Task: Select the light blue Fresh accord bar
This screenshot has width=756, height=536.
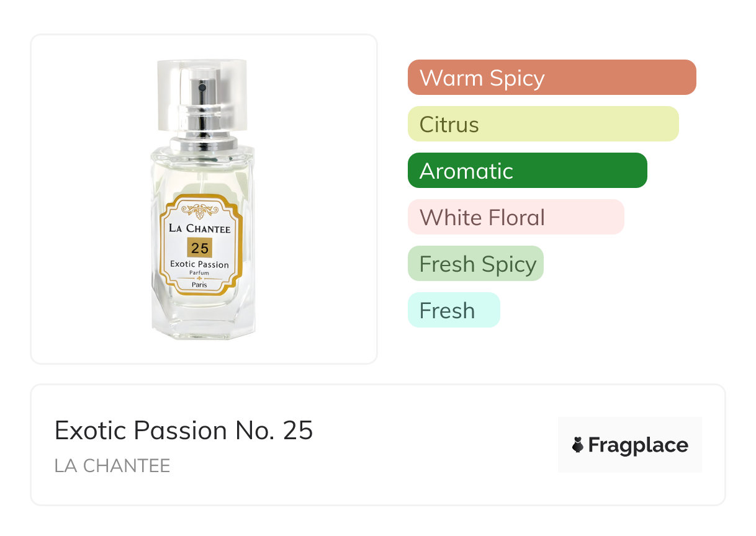Action: point(453,310)
